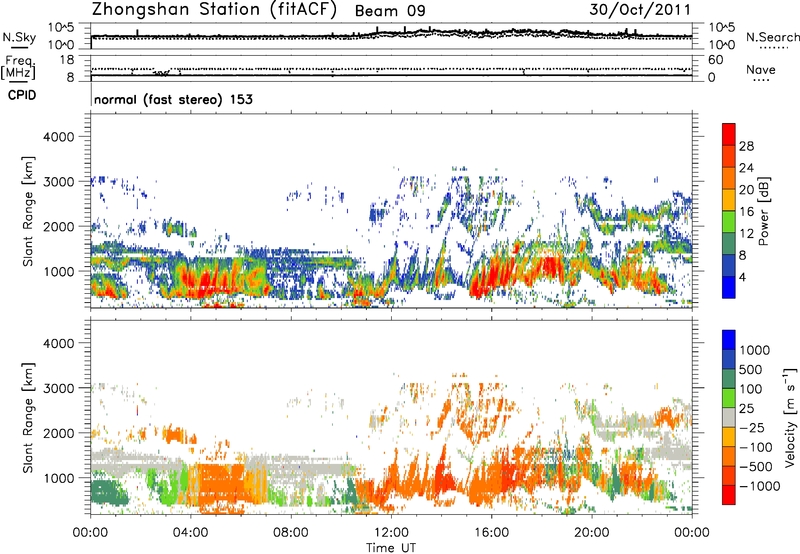
Task: Click the 'Power [dB]' colorbar title
Action: [x=763, y=211]
